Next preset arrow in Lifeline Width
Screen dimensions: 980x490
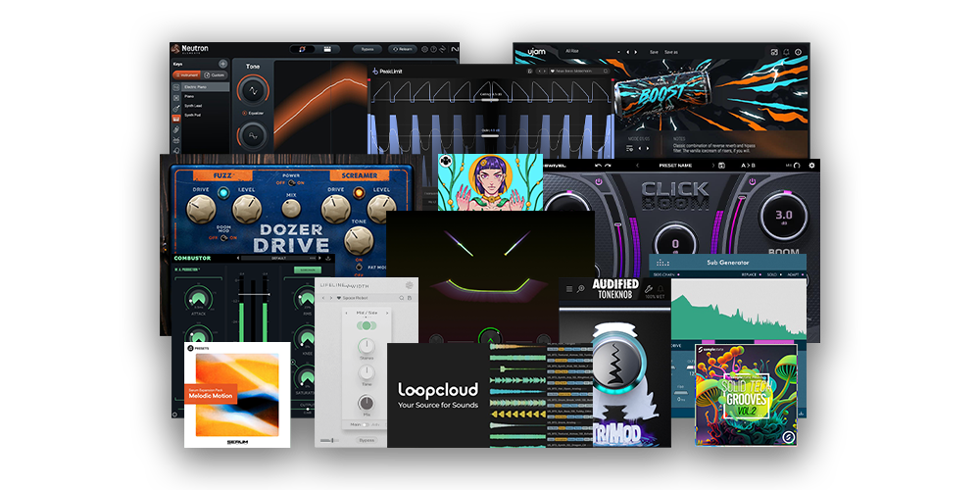pyautogui.click(x=331, y=298)
